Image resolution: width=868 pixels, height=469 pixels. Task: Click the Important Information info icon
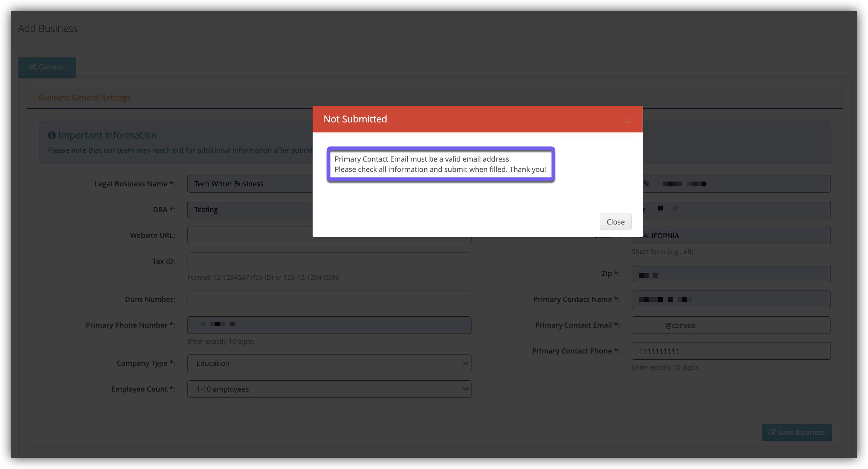tap(52, 135)
